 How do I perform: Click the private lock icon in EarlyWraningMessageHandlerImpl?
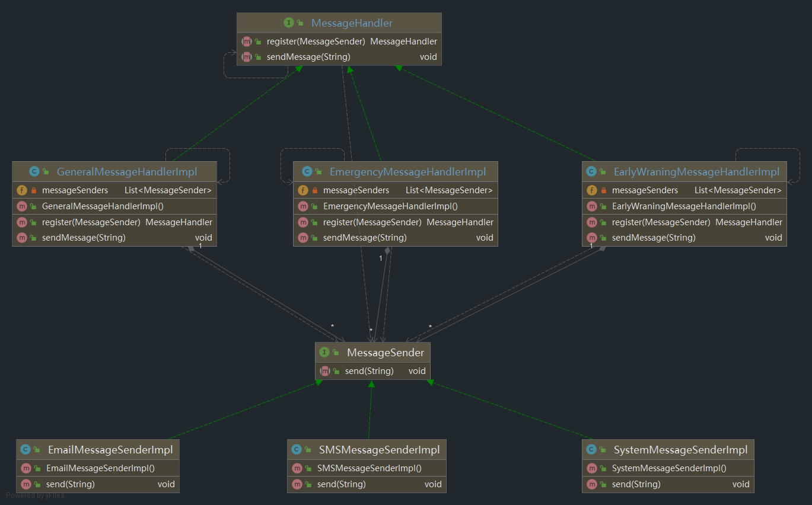click(x=604, y=190)
